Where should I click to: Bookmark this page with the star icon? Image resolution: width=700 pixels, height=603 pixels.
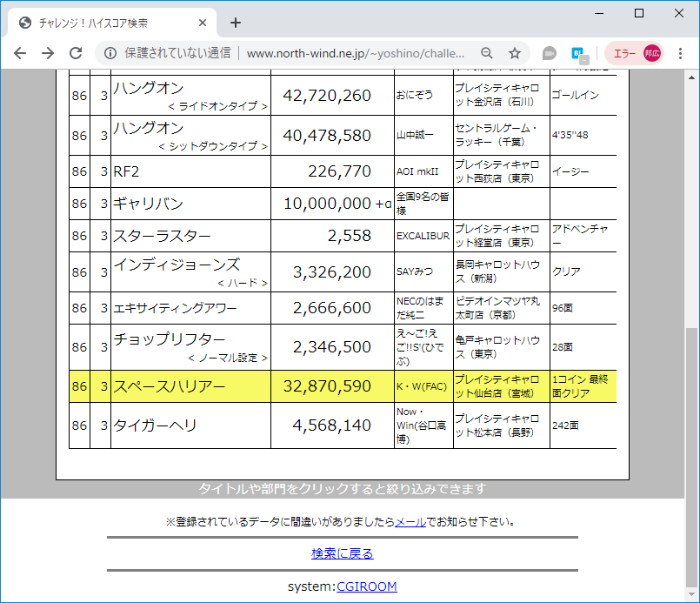pyautogui.click(x=513, y=53)
